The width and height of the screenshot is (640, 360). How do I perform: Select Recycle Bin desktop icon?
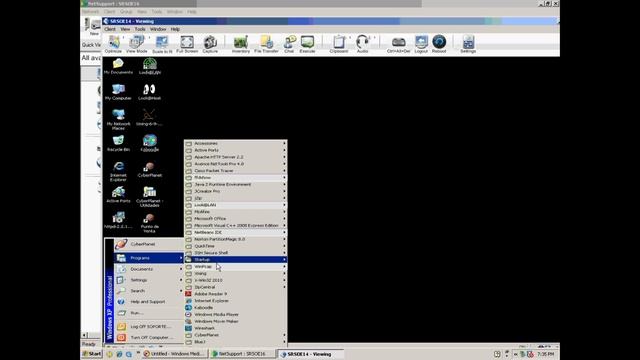coord(118,144)
